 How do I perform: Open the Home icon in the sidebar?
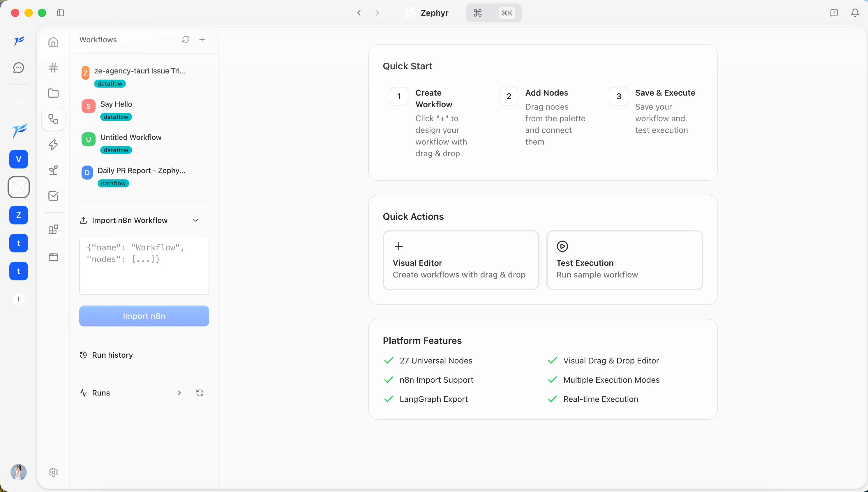pos(53,42)
